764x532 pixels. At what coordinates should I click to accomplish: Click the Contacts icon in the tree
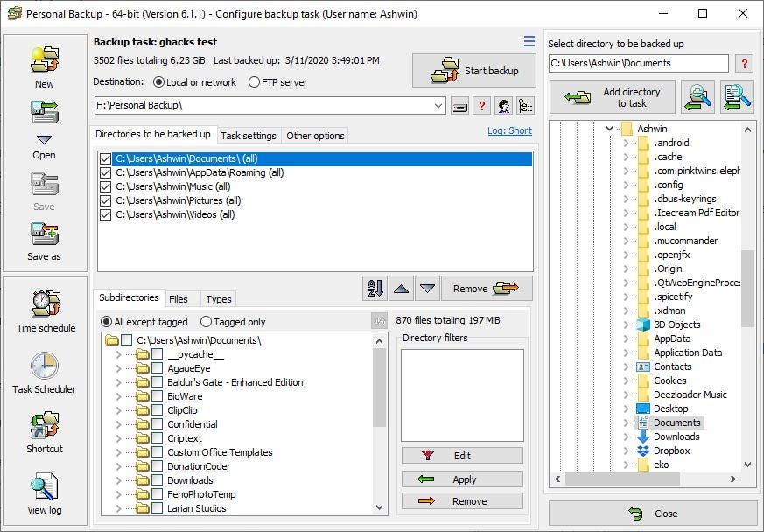(643, 367)
